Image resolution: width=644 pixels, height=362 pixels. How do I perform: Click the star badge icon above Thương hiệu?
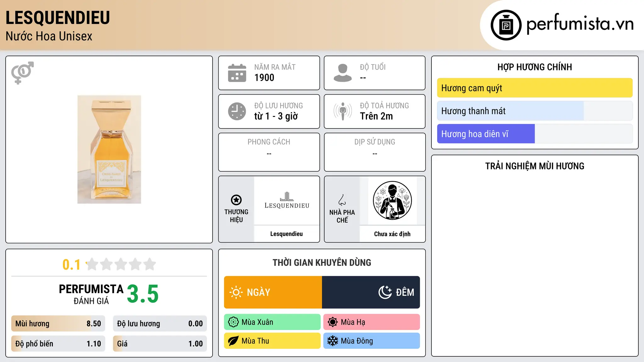pos(236,200)
